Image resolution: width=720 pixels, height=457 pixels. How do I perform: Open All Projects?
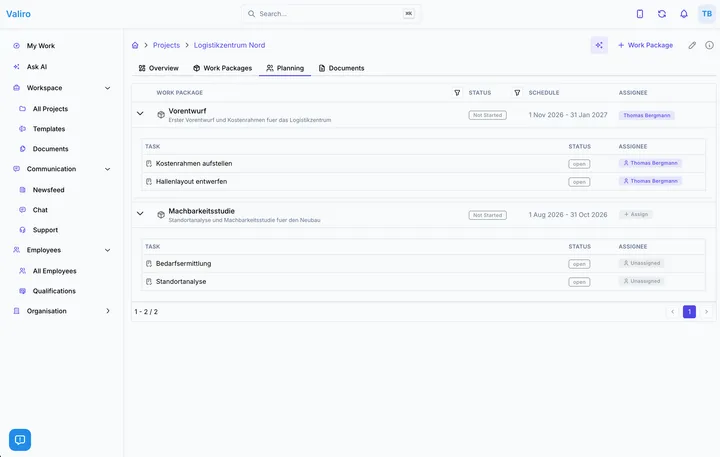(50, 109)
